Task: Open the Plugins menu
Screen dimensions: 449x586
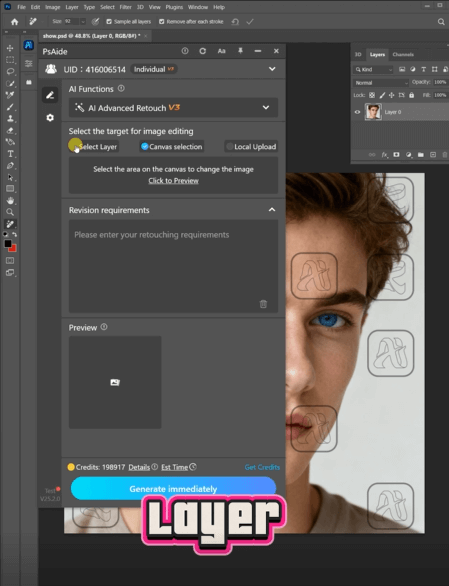Action: pos(174,7)
